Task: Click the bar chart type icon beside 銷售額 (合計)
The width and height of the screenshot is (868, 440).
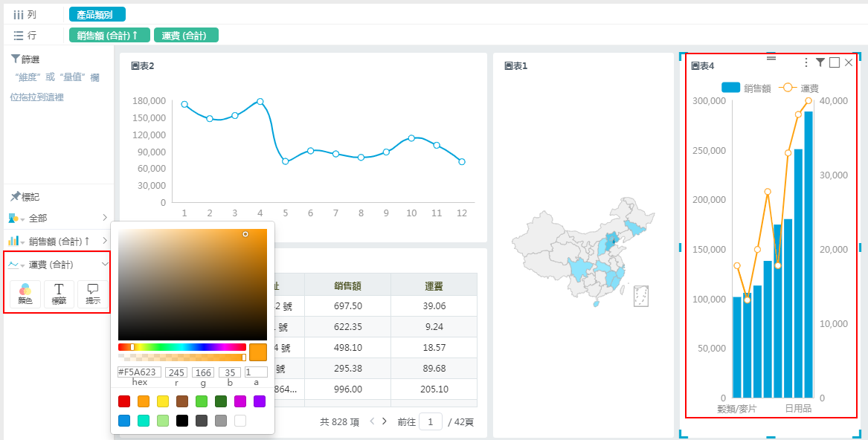Action: point(13,241)
